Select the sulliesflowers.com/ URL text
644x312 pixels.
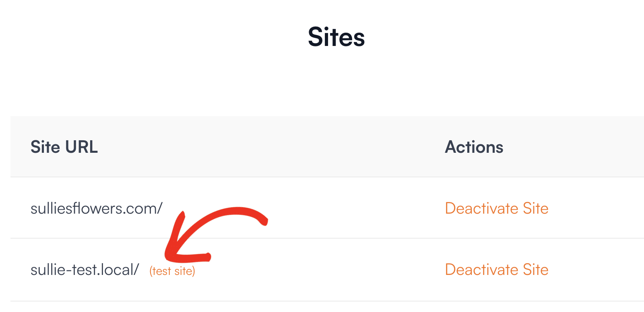click(x=97, y=208)
